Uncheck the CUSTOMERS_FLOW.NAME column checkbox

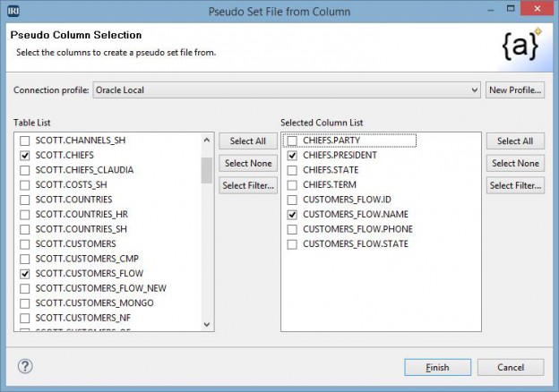point(292,215)
